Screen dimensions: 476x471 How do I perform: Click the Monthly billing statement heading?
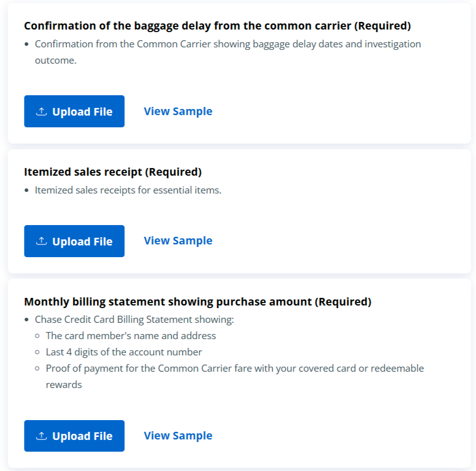pos(197,302)
